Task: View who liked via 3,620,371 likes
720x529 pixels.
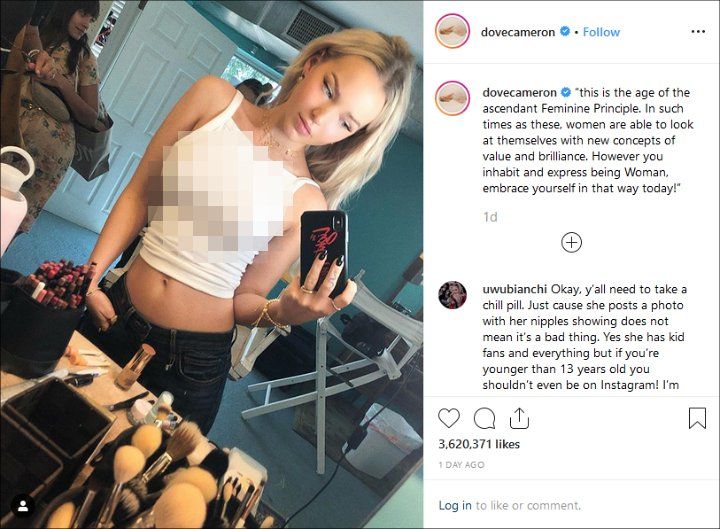Action: coord(479,444)
